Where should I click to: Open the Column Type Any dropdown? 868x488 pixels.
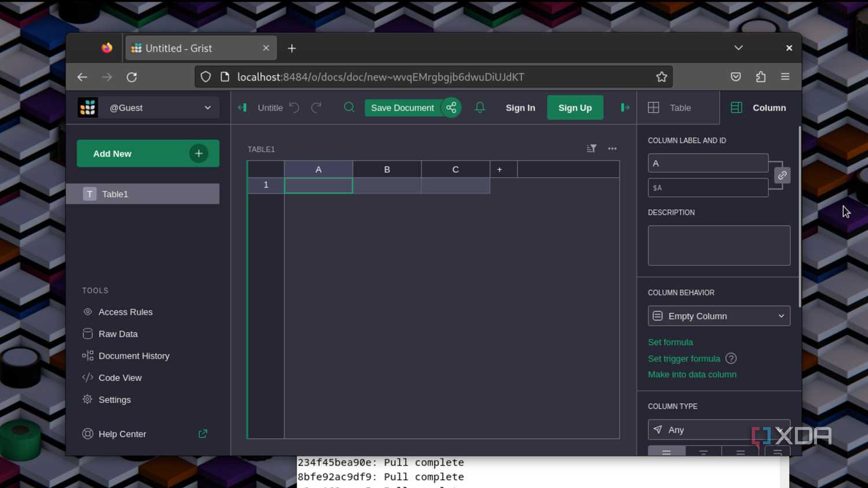[x=719, y=430]
